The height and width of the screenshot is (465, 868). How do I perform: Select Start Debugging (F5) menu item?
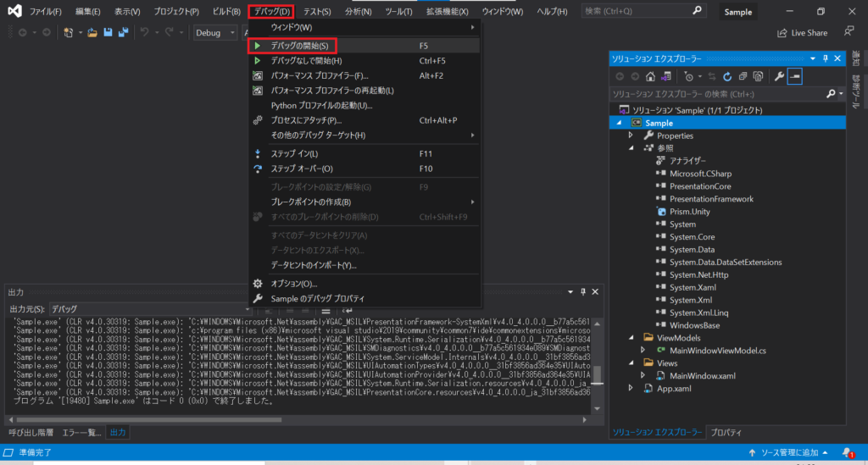pos(364,46)
